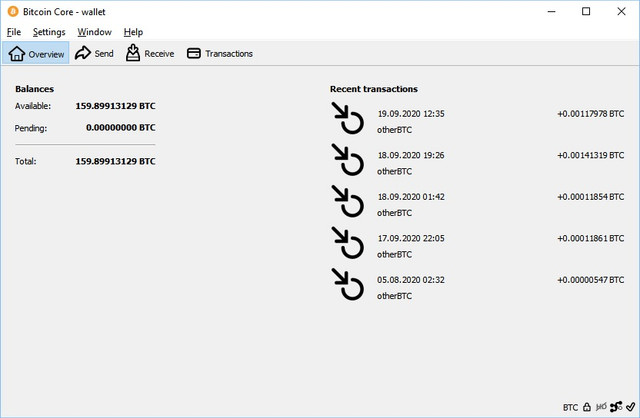The image size is (640, 418).
Task: Click amount +0.00141319 BTC
Action: (x=591, y=156)
